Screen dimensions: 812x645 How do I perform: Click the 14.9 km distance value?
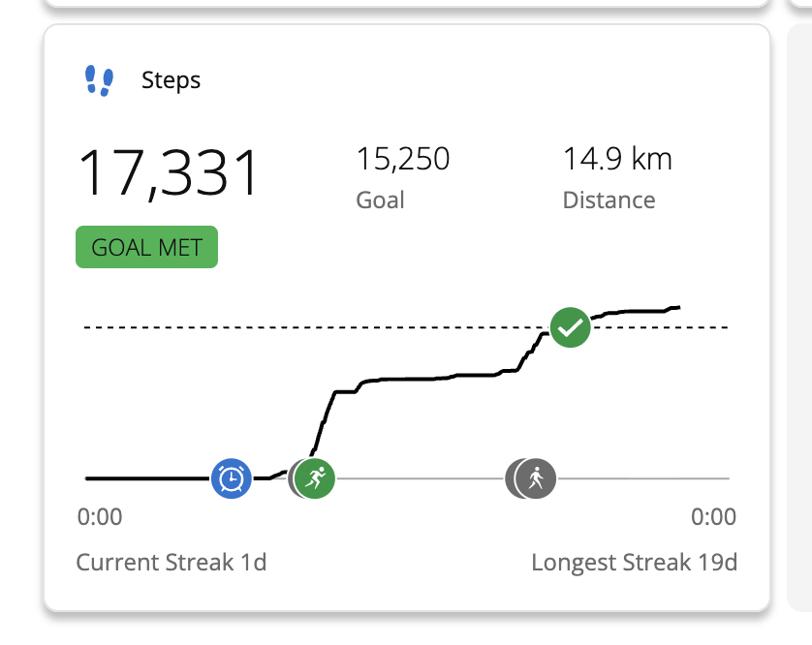click(x=617, y=159)
